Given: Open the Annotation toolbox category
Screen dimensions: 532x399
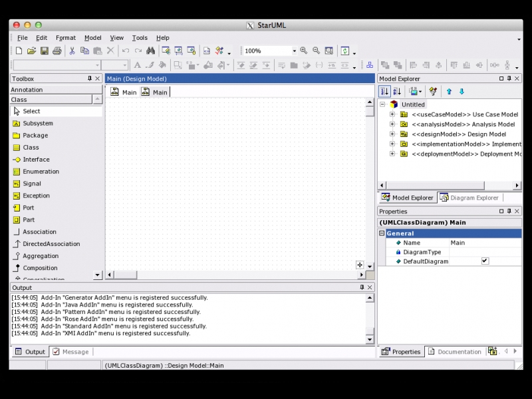Looking at the screenshot, I should pos(56,90).
